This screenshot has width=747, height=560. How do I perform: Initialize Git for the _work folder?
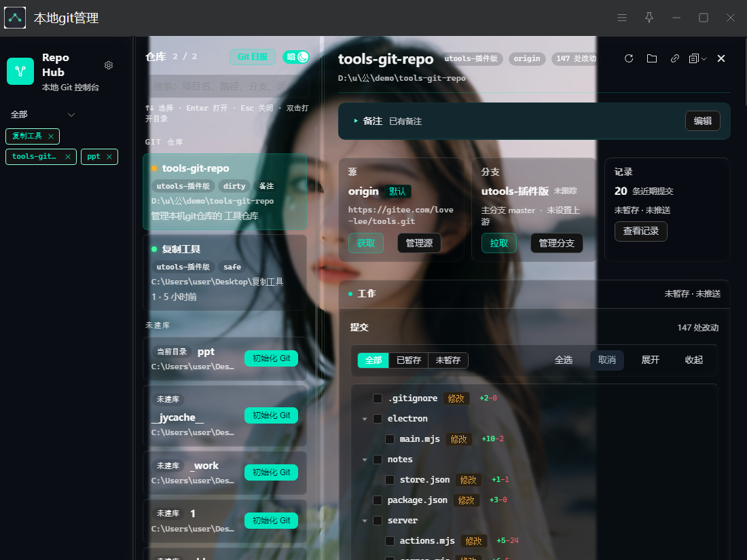(x=271, y=472)
